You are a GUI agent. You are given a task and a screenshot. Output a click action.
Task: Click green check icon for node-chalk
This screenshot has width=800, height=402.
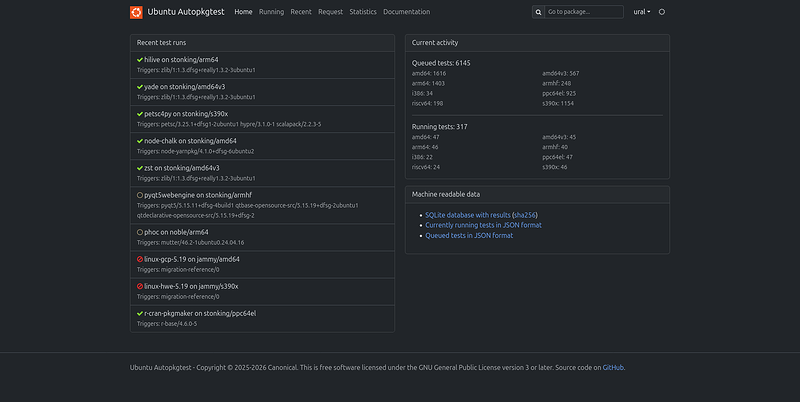click(140, 141)
